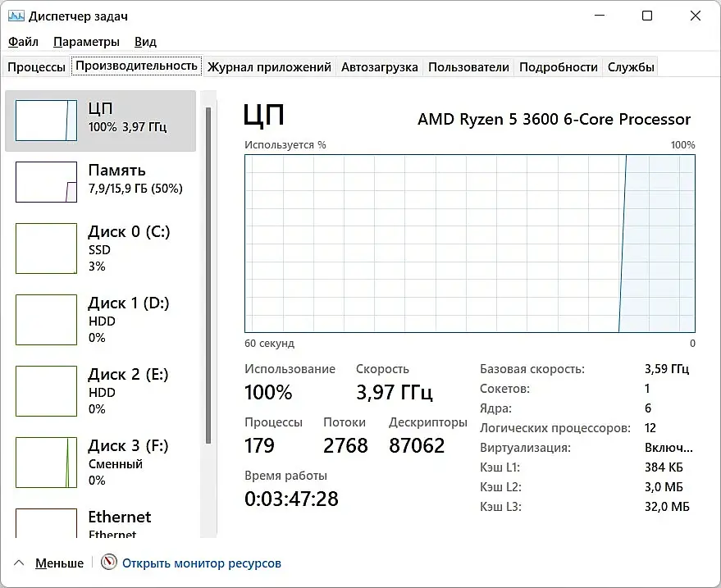Image resolution: width=721 pixels, height=588 pixels.
Task: Open the Файл menu
Action: [x=24, y=42]
